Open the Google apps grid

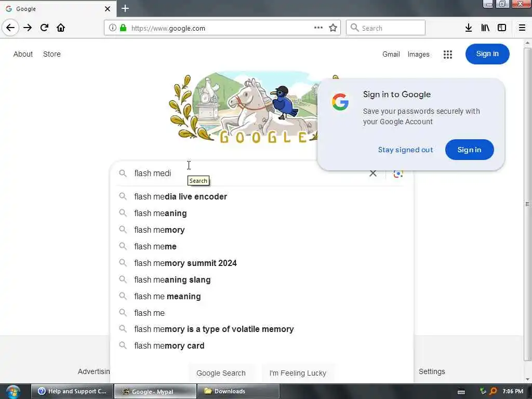point(448,54)
